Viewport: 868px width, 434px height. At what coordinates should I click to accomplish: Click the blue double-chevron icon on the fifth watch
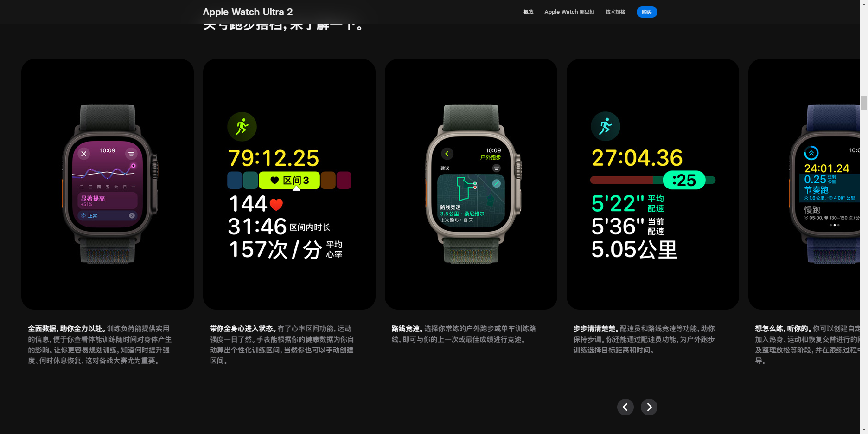811,153
